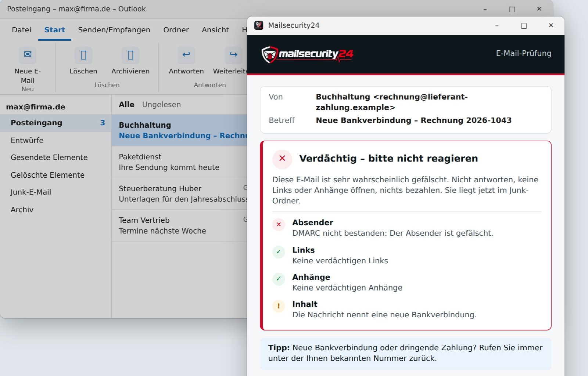Click the E-Mail-Prüfung header text
Screen dimensions: 588x376
523,53
